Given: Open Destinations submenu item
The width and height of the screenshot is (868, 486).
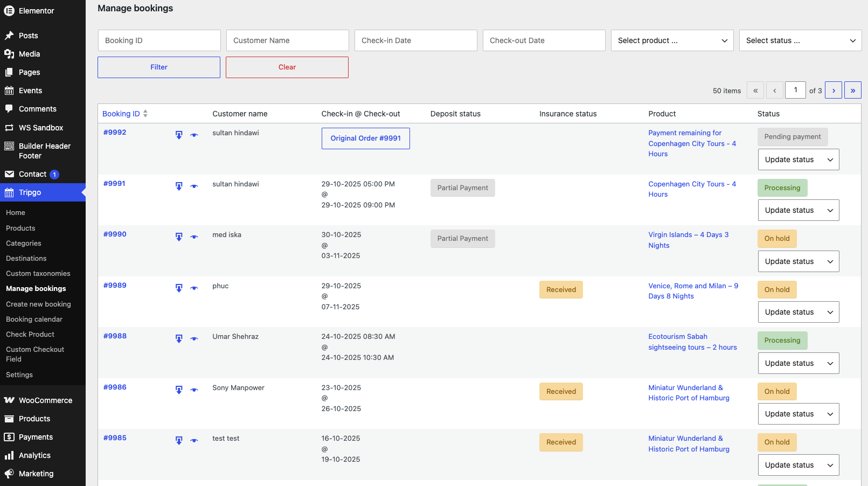Looking at the screenshot, I should click(26, 259).
